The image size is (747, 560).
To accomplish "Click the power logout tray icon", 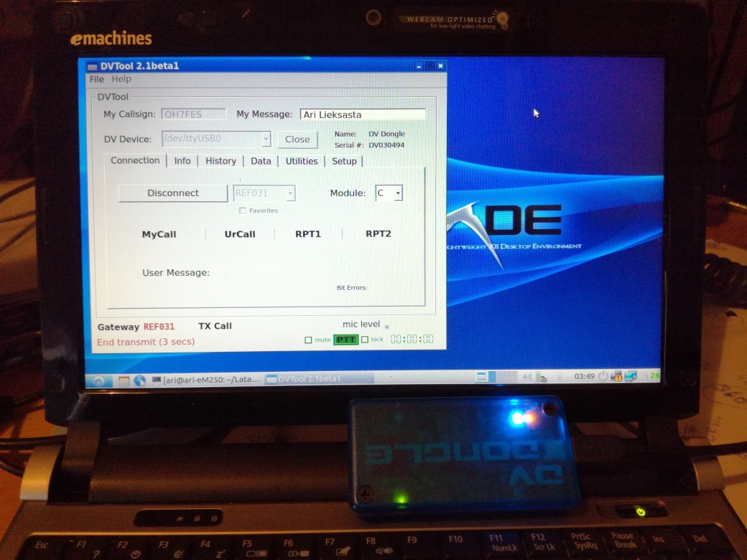I will point(603,376).
